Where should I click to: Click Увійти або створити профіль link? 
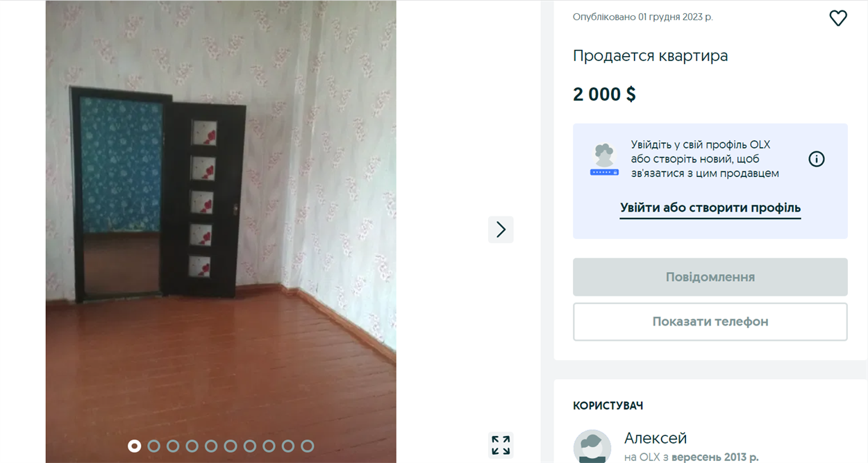click(710, 208)
